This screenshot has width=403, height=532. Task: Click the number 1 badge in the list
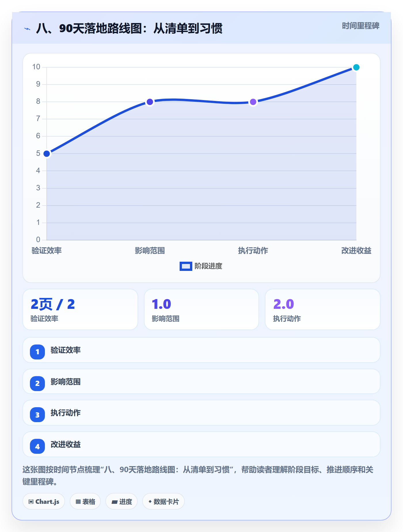click(x=37, y=352)
